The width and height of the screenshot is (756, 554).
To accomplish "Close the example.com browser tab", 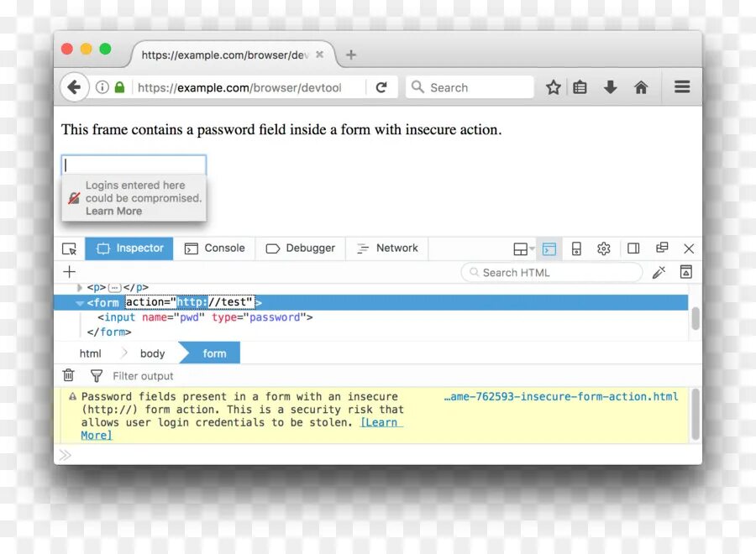I will tap(319, 55).
